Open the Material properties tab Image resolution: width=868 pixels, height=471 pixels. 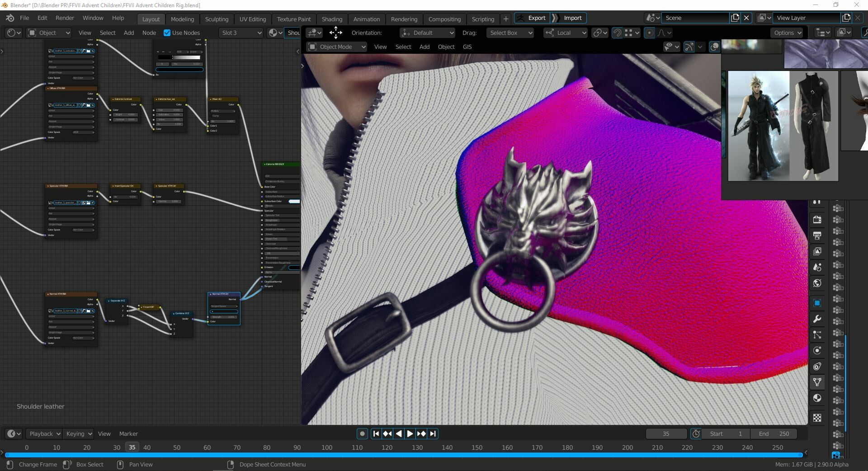point(817,398)
